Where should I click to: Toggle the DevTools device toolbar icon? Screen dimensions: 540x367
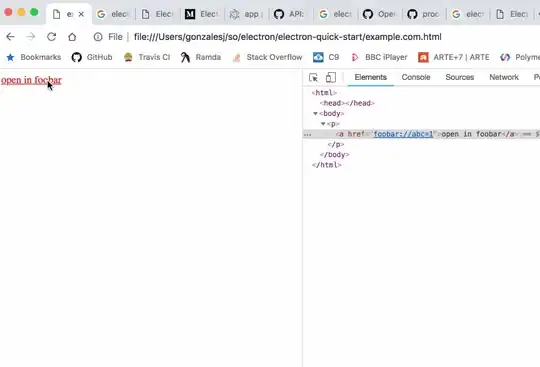click(x=331, y=77)
